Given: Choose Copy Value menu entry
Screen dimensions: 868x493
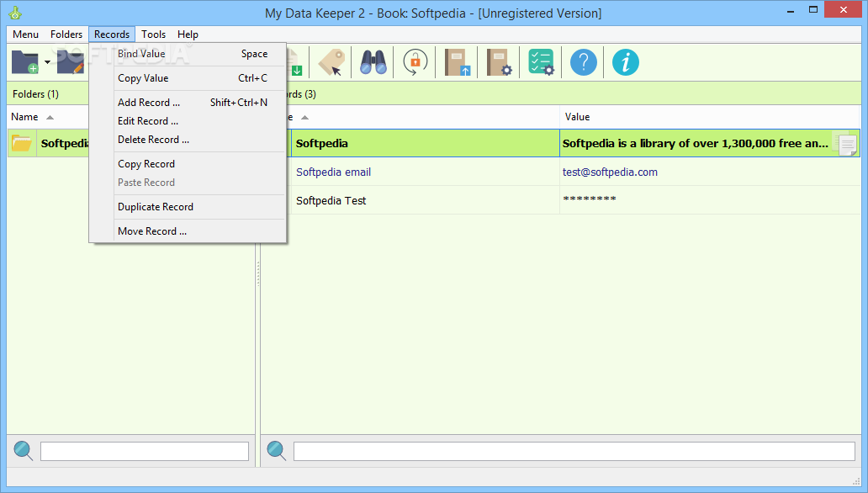Looking at the screenshot, I should [x=188, y=78].
